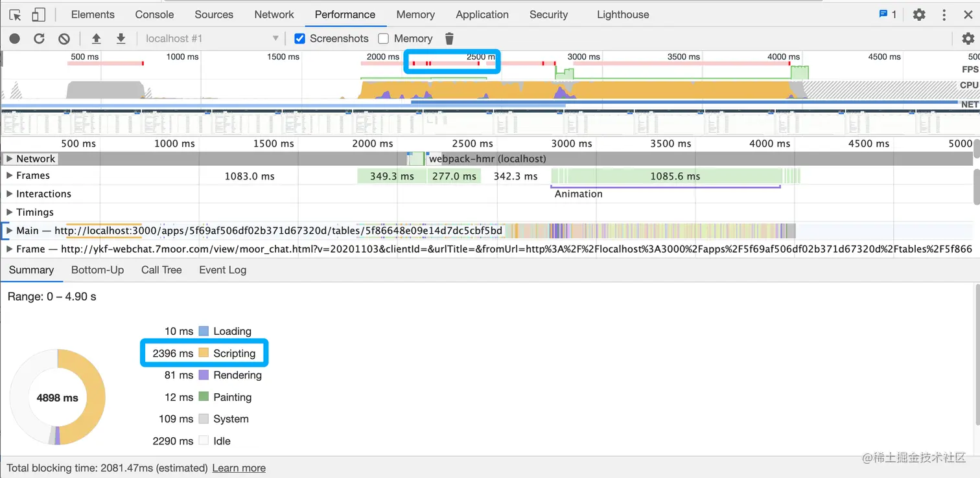Image resolution: width=980 pixels, height=478 pixels.
Task: Select the 342.3 ms frame label
Action: click(x=515, y=176)
